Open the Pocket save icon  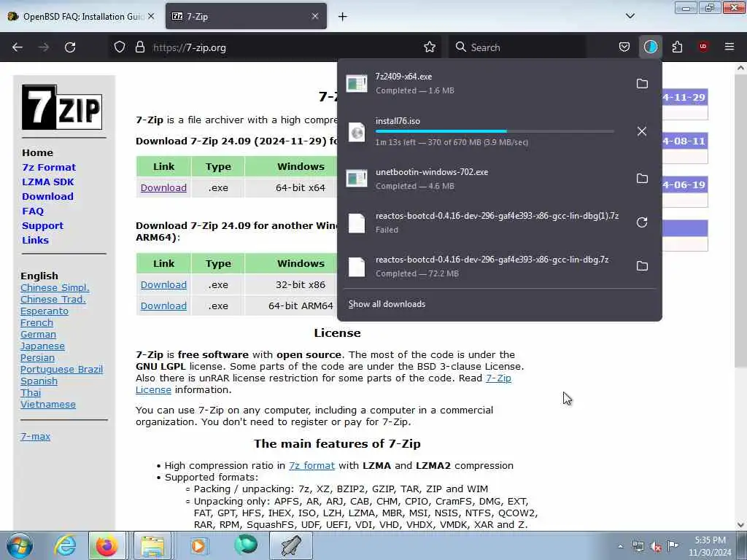point(624,47)
